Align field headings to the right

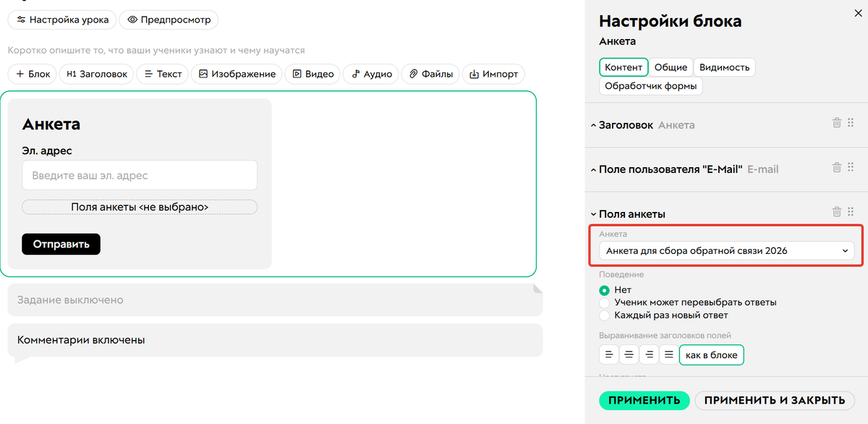coord(650,355)
